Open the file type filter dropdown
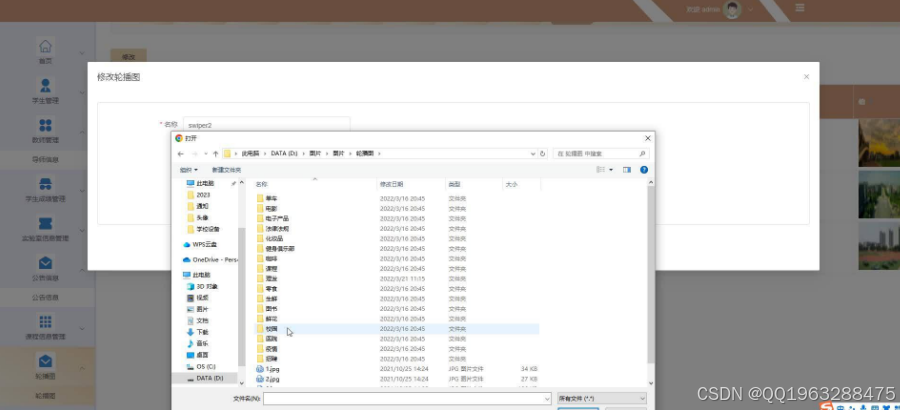This screenshot has width=900, height=410. pos(602,398)
